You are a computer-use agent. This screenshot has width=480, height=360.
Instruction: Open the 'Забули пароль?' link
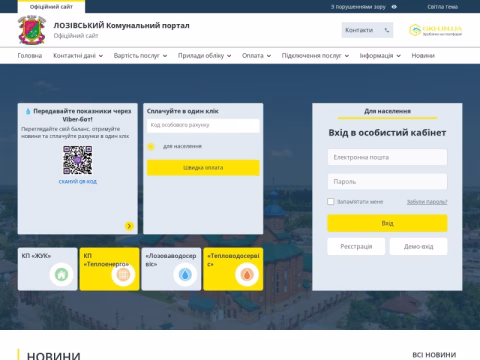(427, 202)
